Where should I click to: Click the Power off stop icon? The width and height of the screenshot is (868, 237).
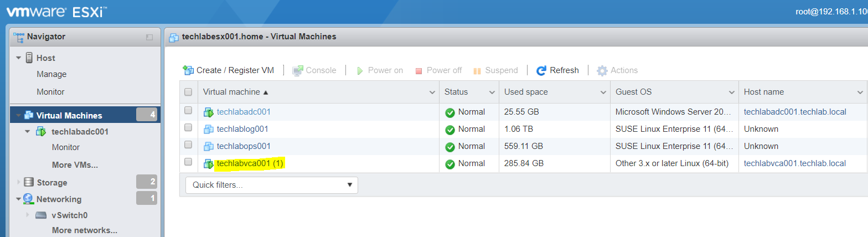419,71
